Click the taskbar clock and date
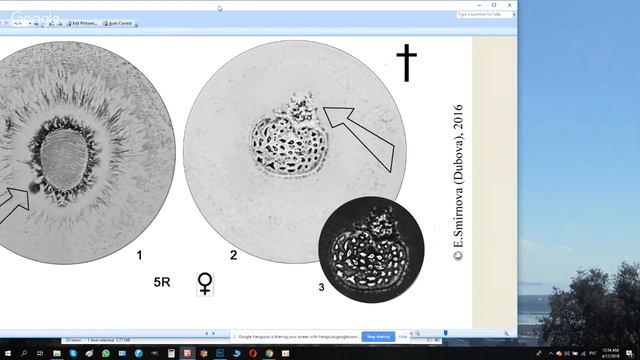This screenshot has height=360, width=640. coord(610,353)
